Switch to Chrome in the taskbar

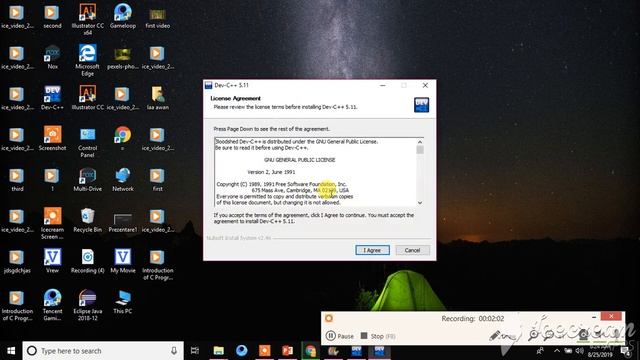(310, 351)
